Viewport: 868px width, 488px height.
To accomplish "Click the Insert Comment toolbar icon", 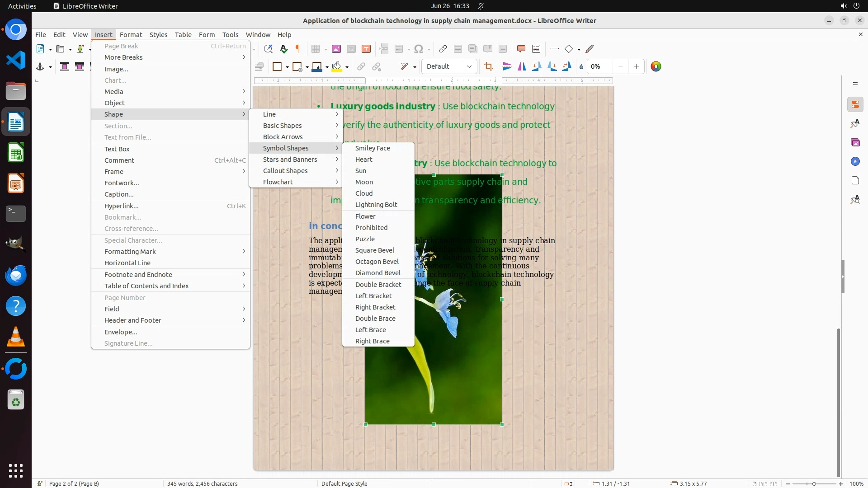I will [521, 49].
